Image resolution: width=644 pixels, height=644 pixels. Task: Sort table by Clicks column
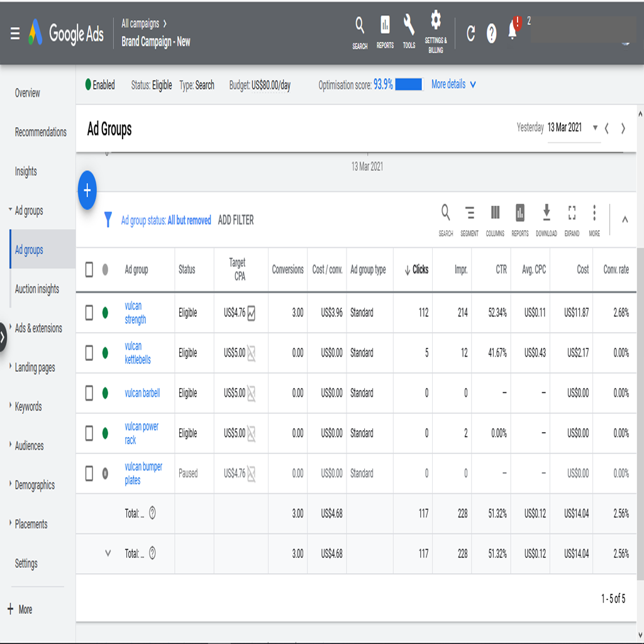(416, 269)
